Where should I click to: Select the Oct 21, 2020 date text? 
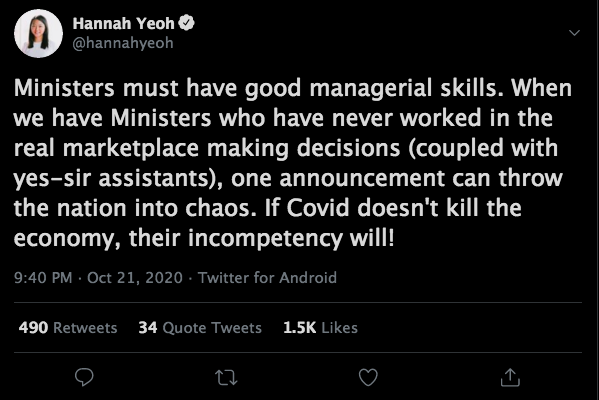135,278
